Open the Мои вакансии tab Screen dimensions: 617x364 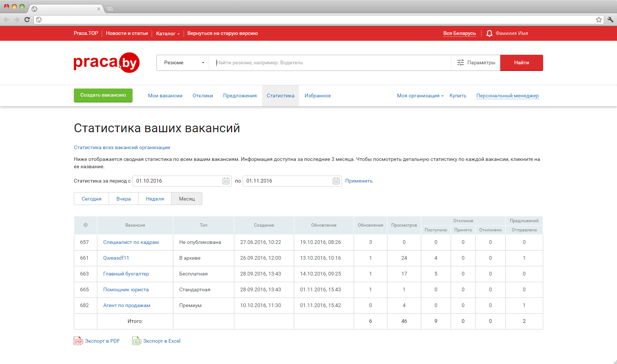coord(165,96)
